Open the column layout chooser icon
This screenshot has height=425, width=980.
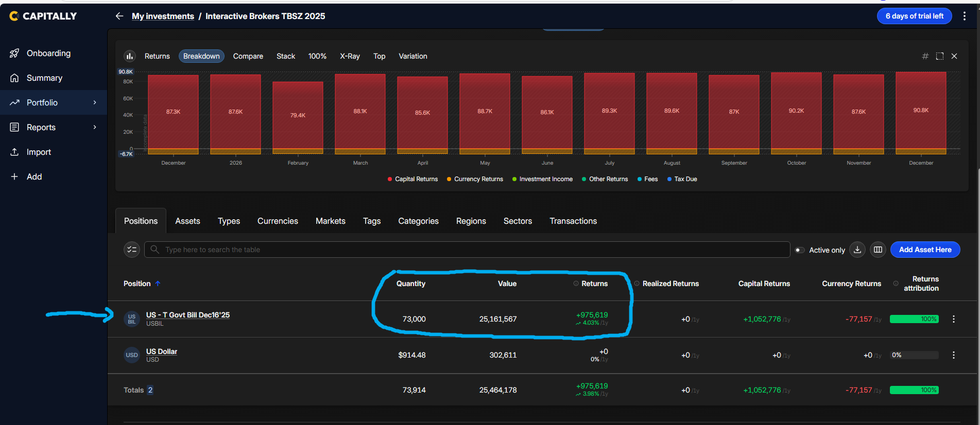pos(878,250)
